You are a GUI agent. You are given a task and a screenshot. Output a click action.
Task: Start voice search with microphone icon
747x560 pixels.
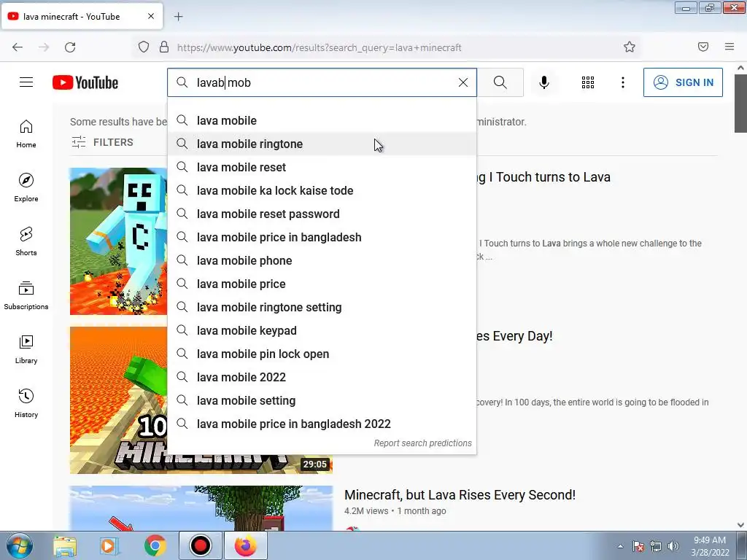click(544, 82)
